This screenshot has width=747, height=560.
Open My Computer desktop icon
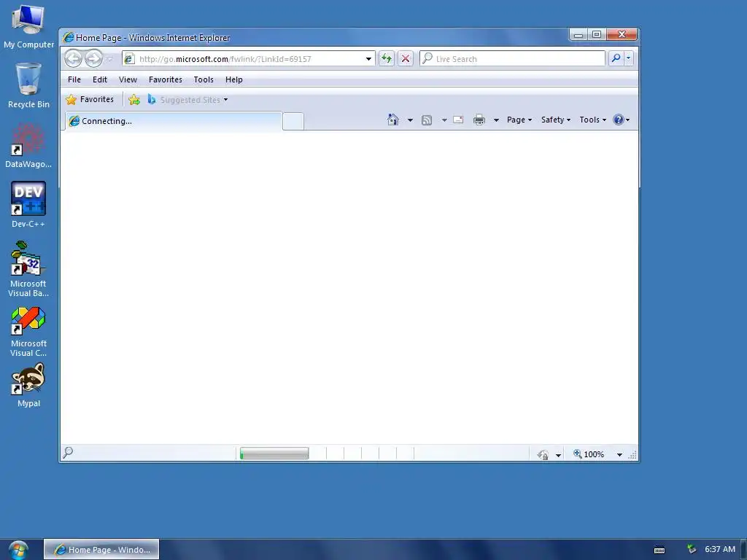click(x=28, y=27)
